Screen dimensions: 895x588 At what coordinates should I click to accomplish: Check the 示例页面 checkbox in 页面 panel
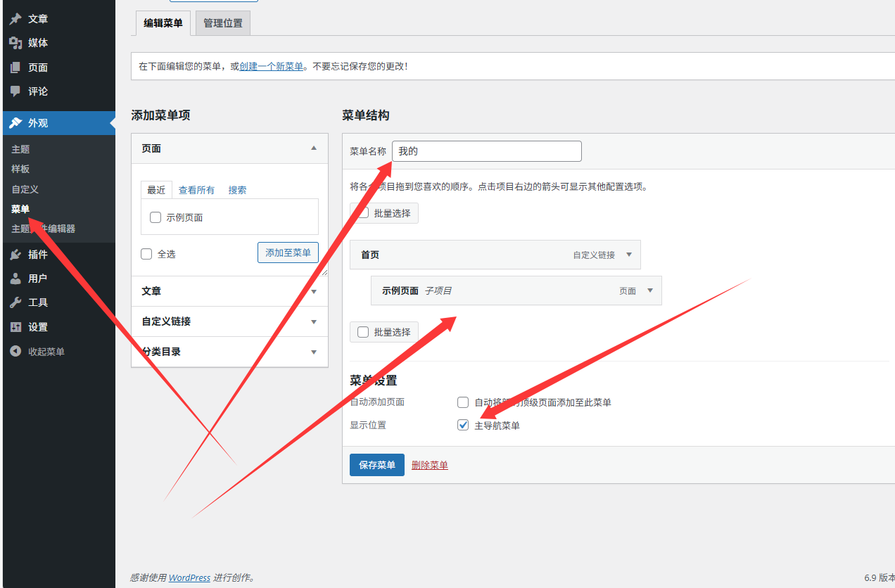[155, 217]
